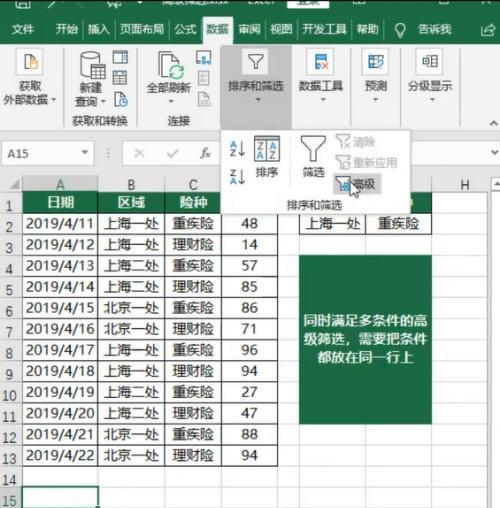Expand the 获取外部数据 dropdown arrow
500x508 pixels.
pyautogui.click(x=53, y=99)
